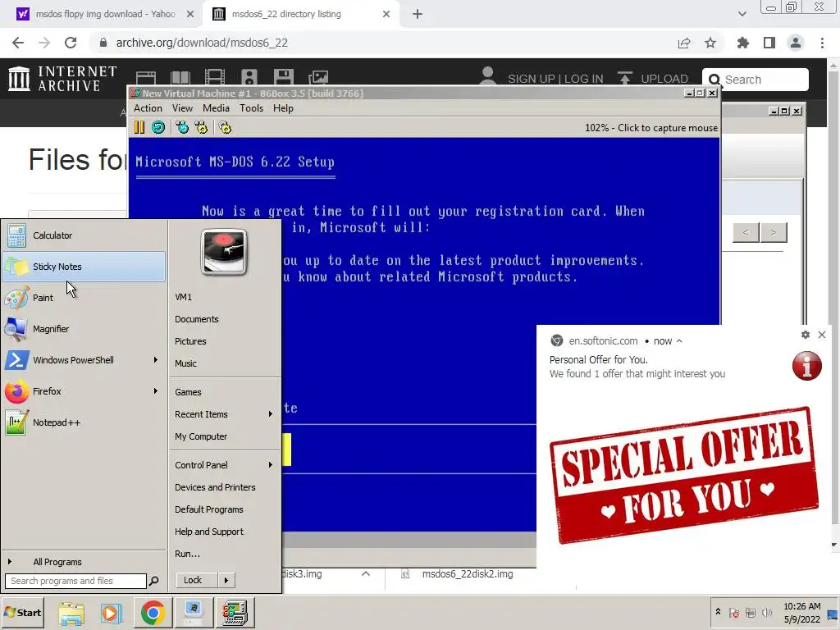Click the Internet Archive Search box

pos(756,80)
